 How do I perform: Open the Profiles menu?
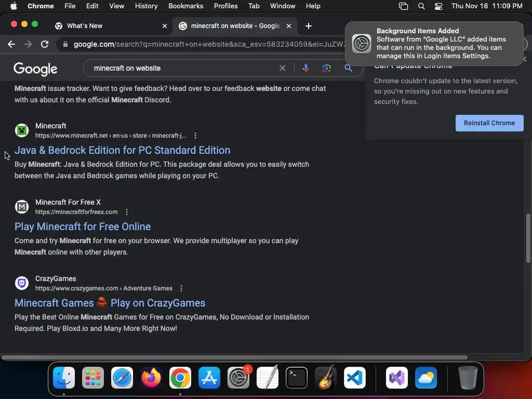[225, 6]
